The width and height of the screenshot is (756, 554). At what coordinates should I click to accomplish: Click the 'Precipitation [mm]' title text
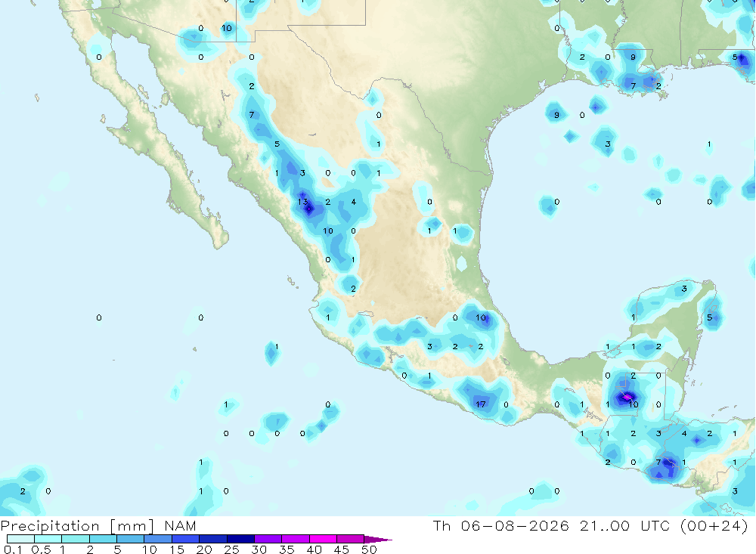(77, 525)
